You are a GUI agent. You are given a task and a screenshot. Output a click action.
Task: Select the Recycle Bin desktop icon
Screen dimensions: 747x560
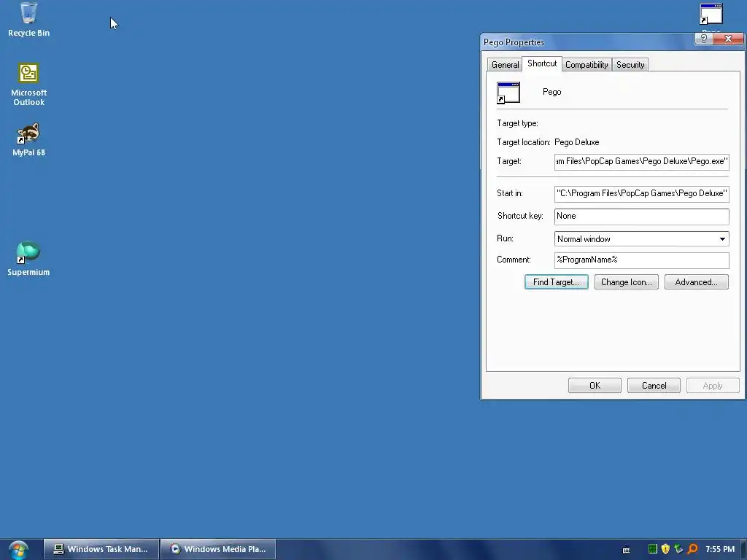(28, 20)
